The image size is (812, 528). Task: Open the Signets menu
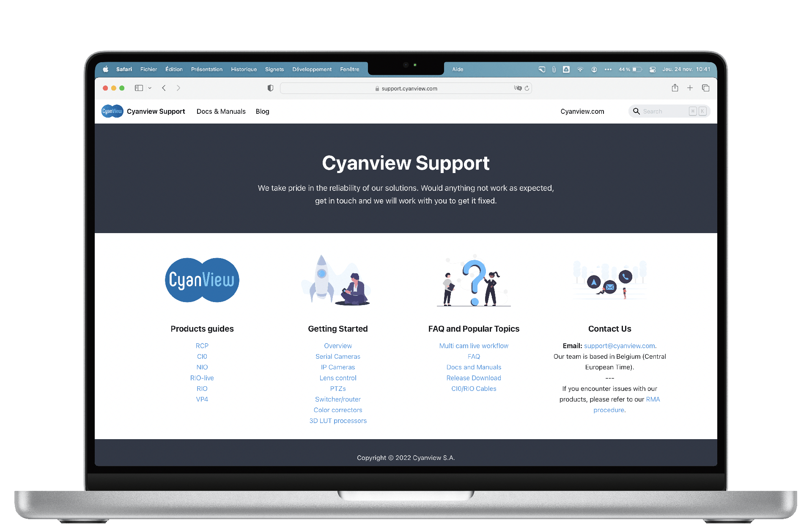[x=274, y=69]
